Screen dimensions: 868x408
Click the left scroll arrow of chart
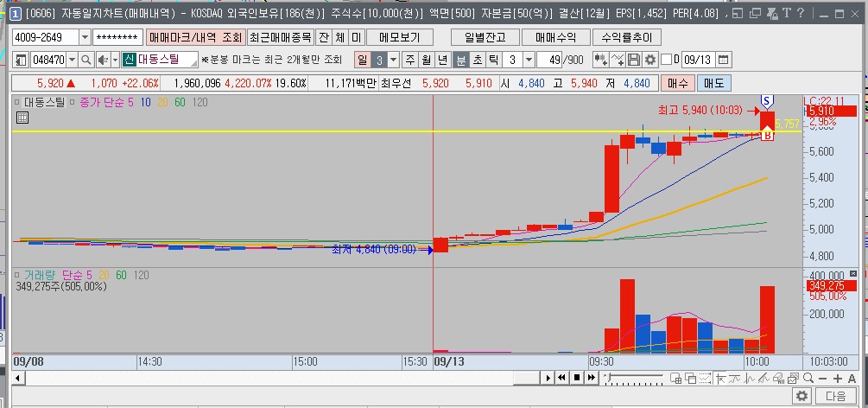tap(18, 378)
